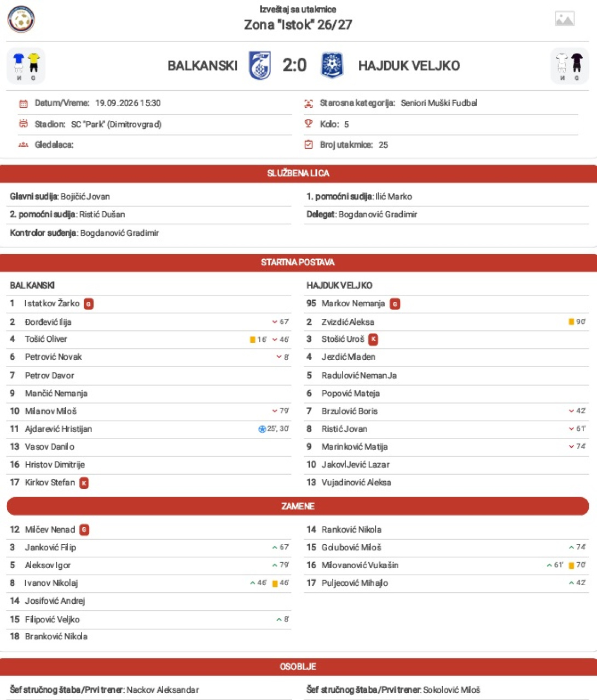Click substitution-in arrow for Janković Filip
The width and height of the screenshot is (597, 700).
click(275, 547)
